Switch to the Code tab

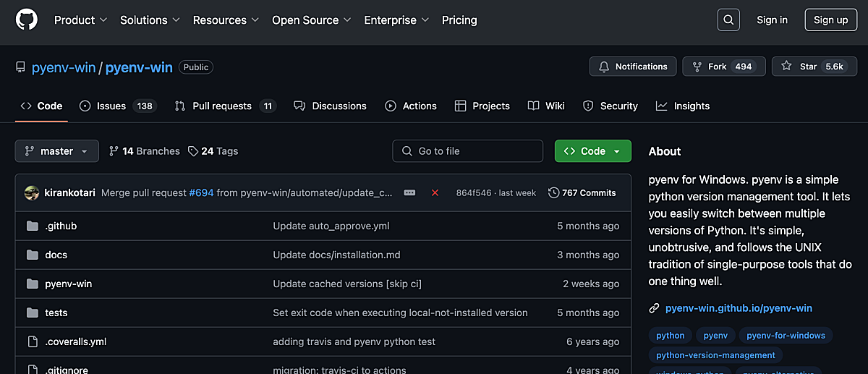[x=41, y=106]
